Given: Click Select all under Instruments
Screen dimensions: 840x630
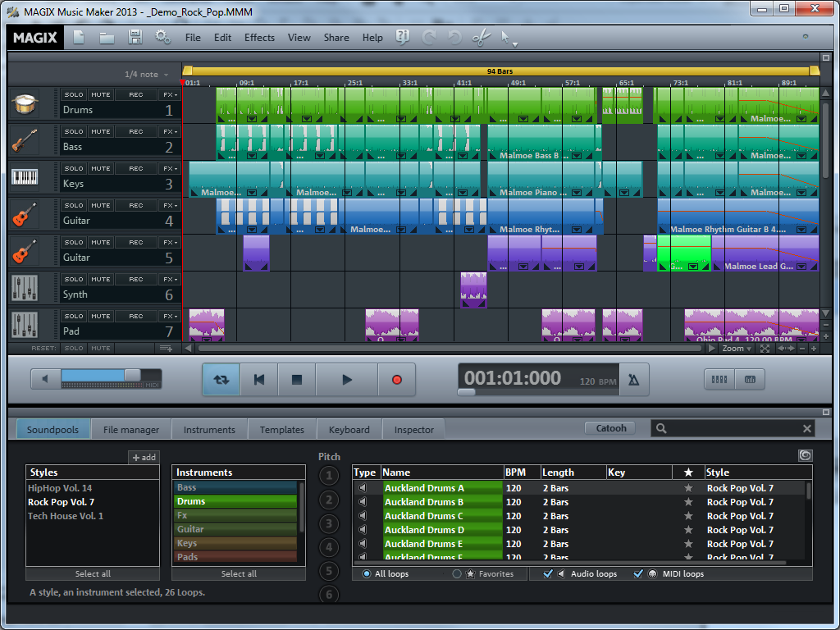Looking at the screenshot, I should pyautogui.click(x=239, y=573).
